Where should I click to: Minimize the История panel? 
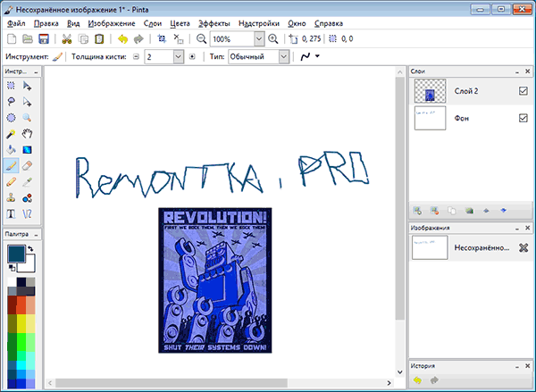click(x=517, y=366)
